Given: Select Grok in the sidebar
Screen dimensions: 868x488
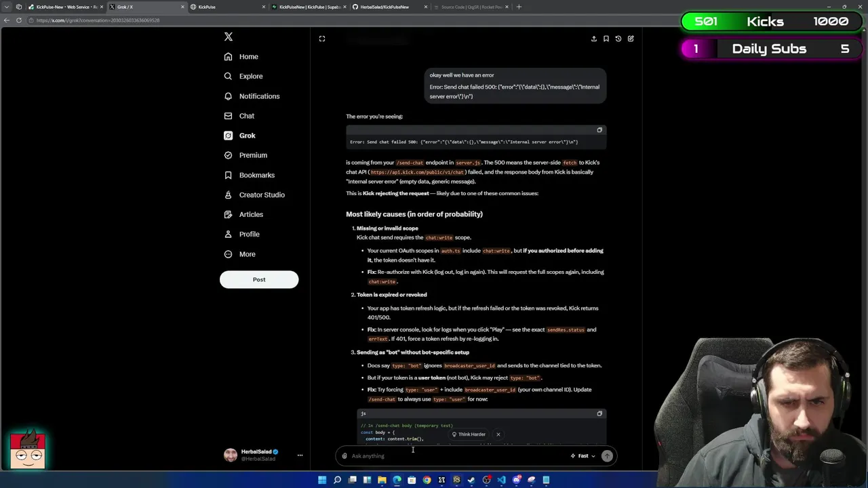Looking at the screenshot, I should click(x=240, y=136).
